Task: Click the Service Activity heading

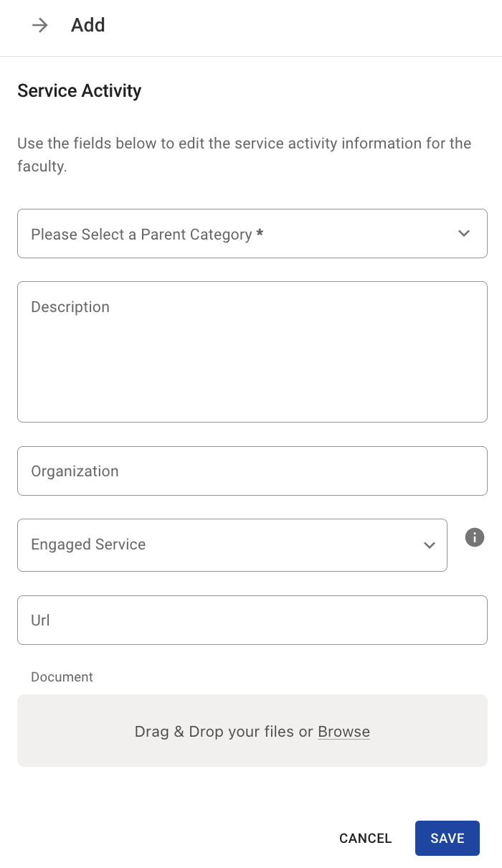Action: pyautogui.click(x=80, y=91)
